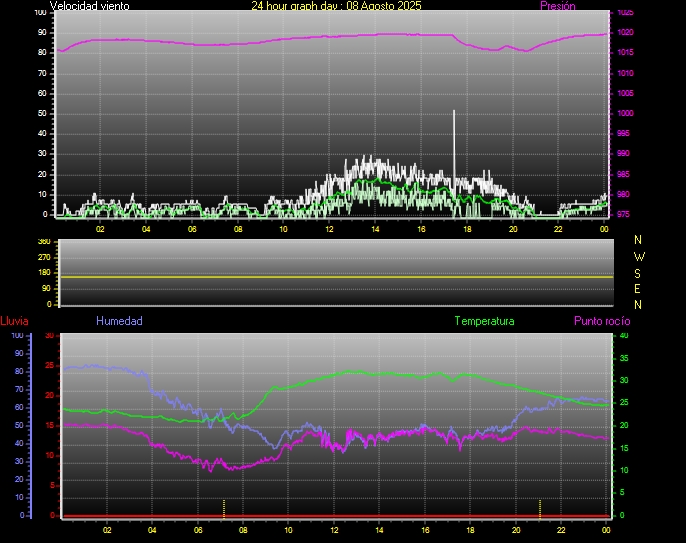Click the green "40" temperature axis value

click(624, 336)
